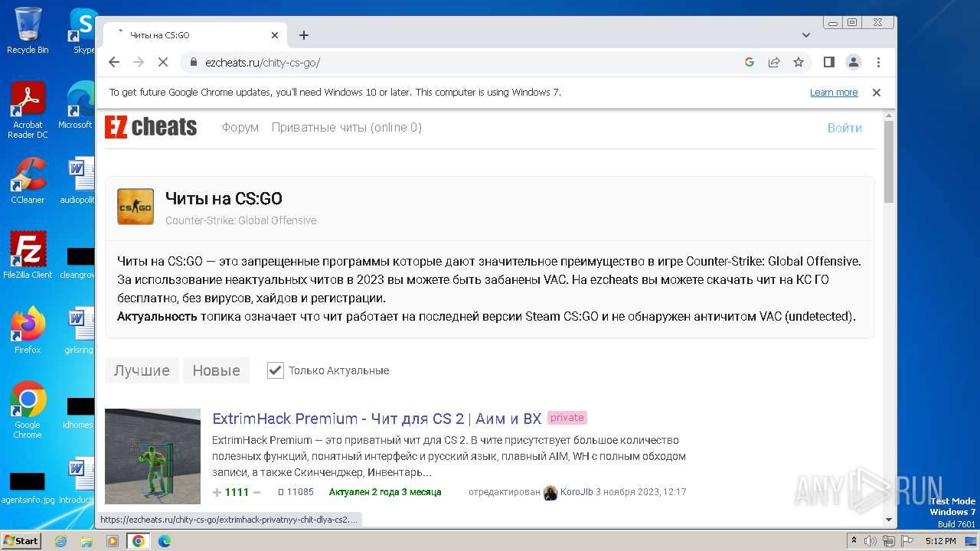Launch Internet Explorer from taskbar
This screenshot has width=980, height=551.
(61, 541)
